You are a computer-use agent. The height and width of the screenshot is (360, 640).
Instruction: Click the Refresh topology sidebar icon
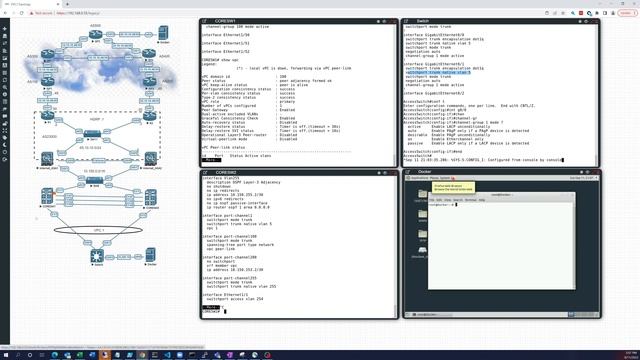tap(4, 80)
